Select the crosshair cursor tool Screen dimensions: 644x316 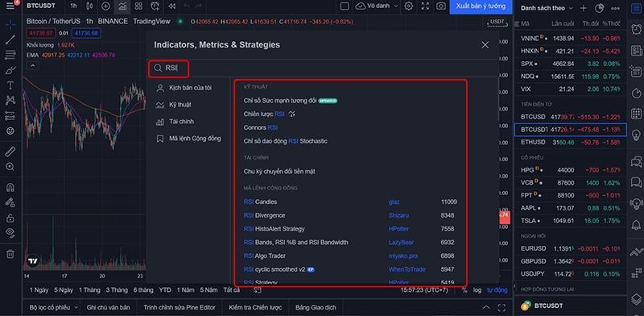(x=10, y=24)
